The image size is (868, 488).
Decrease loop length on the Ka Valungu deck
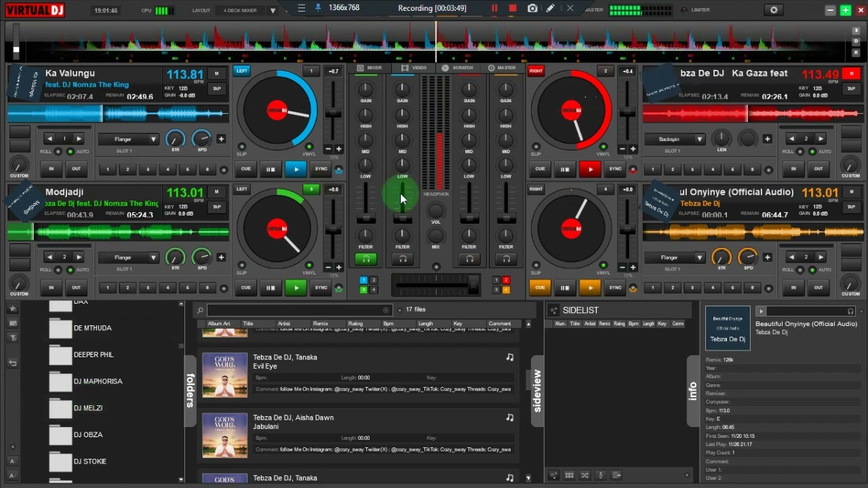[x=50, y=139]
